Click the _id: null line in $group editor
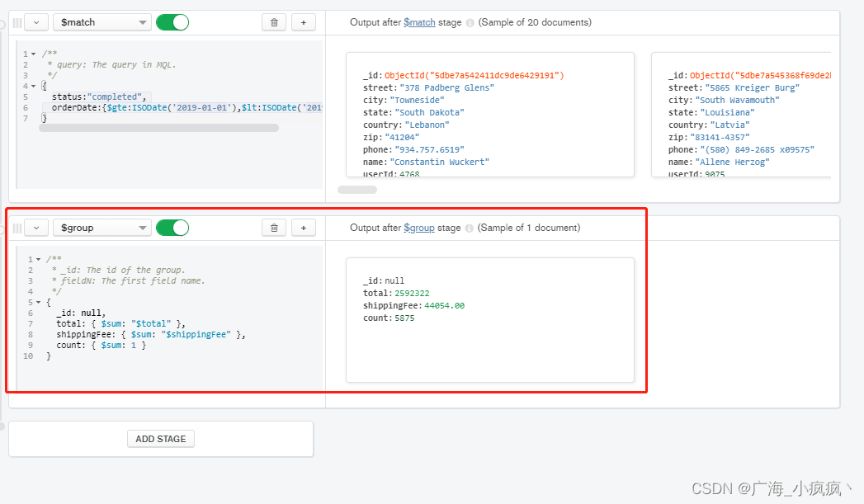Screen dimensions: 864x504 tap(81, 313)
